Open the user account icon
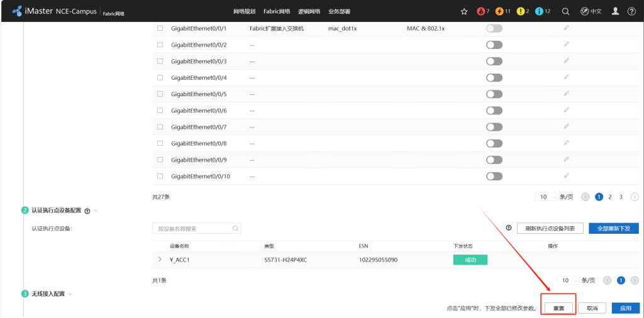This screenshot has height=318, width=644. click(x=616, y=11)
